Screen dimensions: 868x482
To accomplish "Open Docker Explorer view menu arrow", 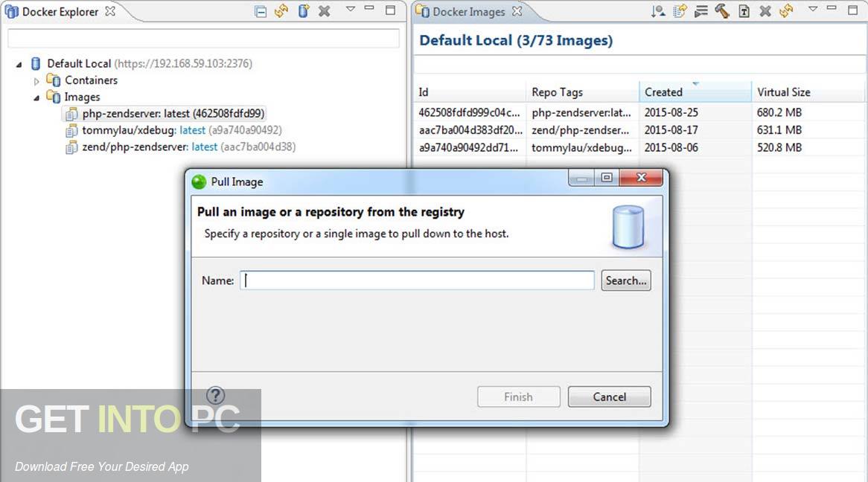I will click(x=351, y=9).
